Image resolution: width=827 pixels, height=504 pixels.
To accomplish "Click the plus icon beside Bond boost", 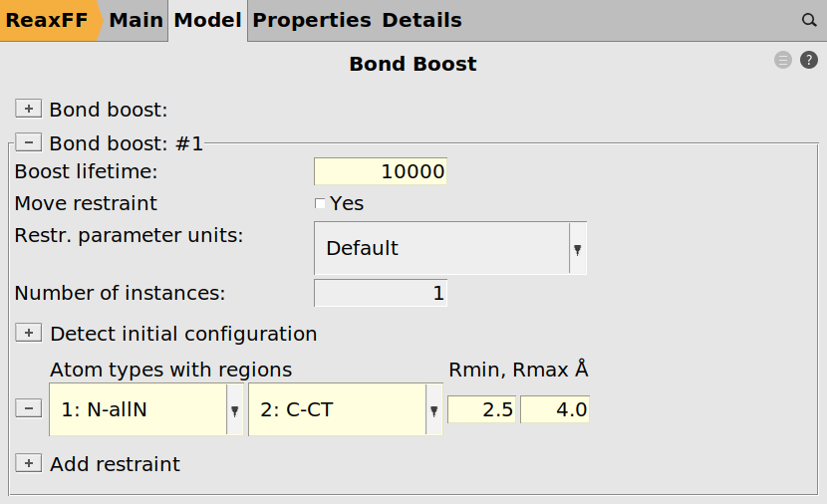I will [28, 109].
